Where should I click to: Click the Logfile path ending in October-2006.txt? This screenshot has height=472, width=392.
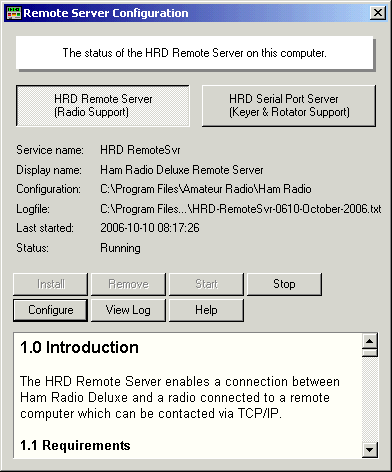241,209
